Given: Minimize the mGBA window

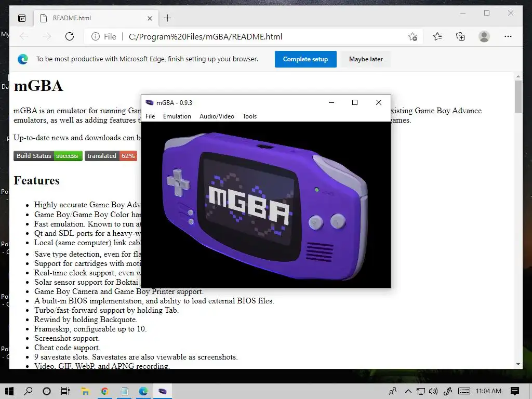Looking at the screenshot, I should [x=331, y=102].
